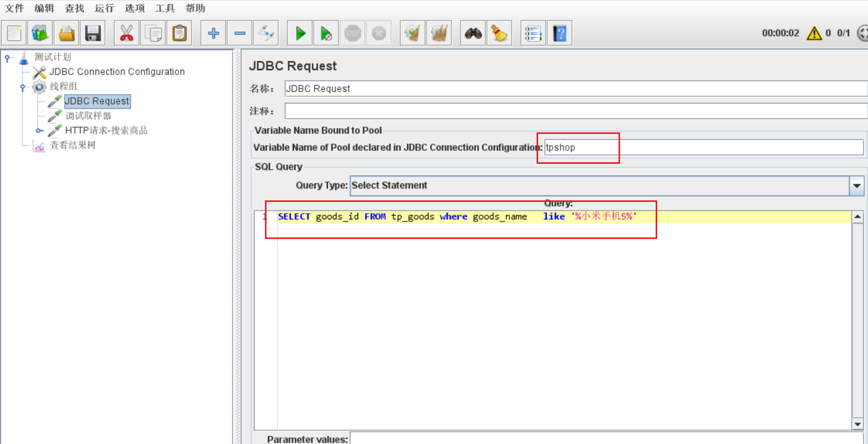This screenshot has height=444, width=868.
Task: Open the 工具 menu
Action: (x=165, y=8)
